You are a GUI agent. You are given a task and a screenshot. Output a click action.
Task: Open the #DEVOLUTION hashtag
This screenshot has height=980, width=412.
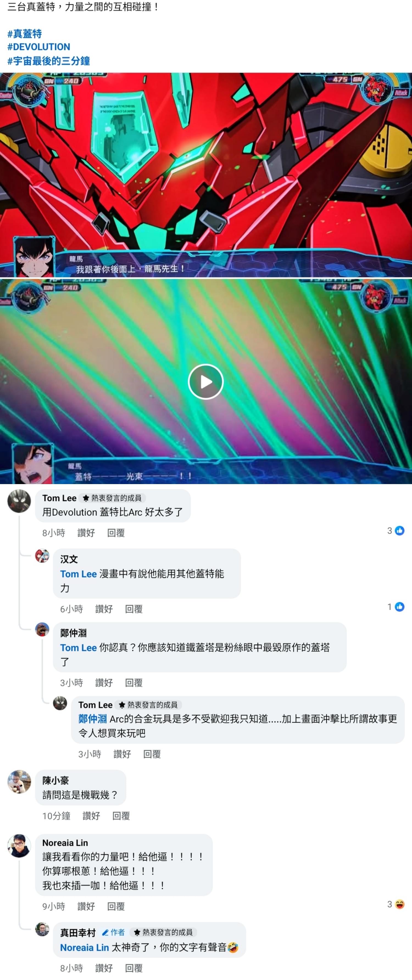coord(39,47)
